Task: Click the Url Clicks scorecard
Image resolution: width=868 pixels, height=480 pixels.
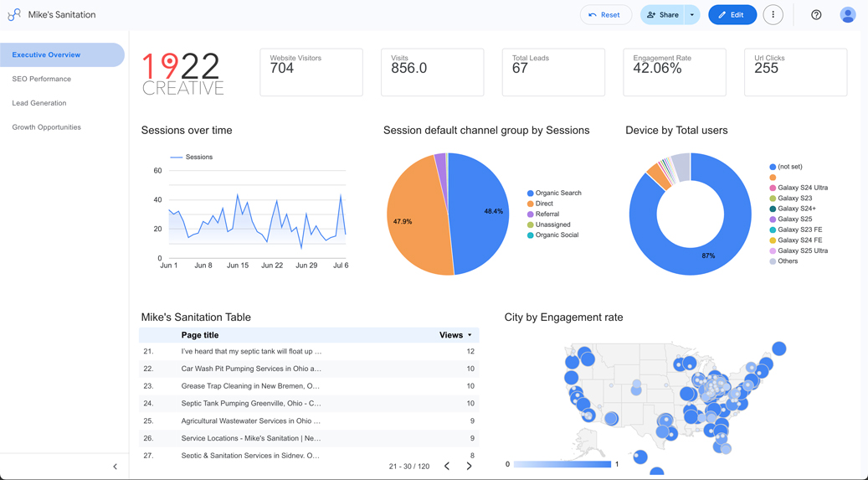Action: click(x=795, y=72)
